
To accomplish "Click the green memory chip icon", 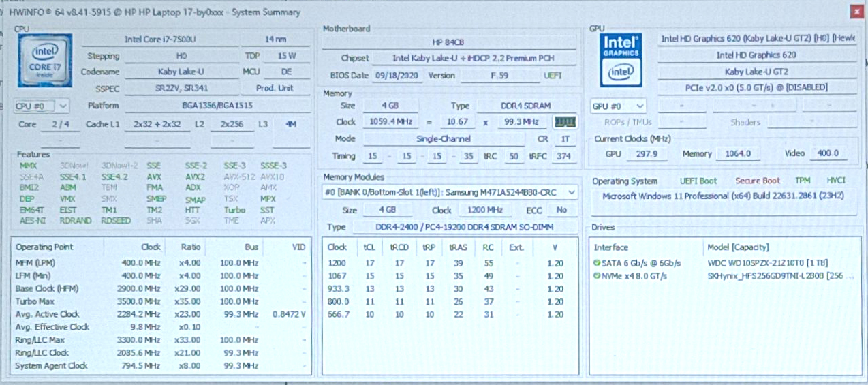I will click(x=565, y=122).
